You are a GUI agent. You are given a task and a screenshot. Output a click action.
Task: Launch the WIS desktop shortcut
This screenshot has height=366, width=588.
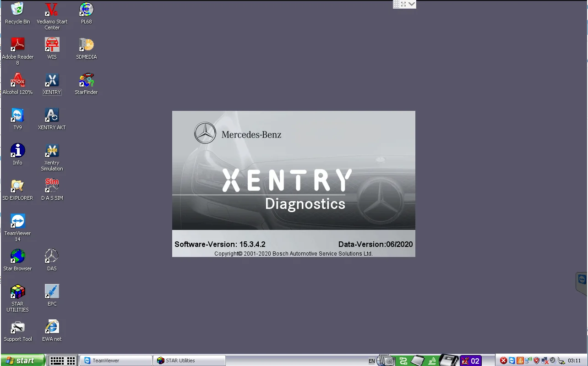[x=52, y=49]
